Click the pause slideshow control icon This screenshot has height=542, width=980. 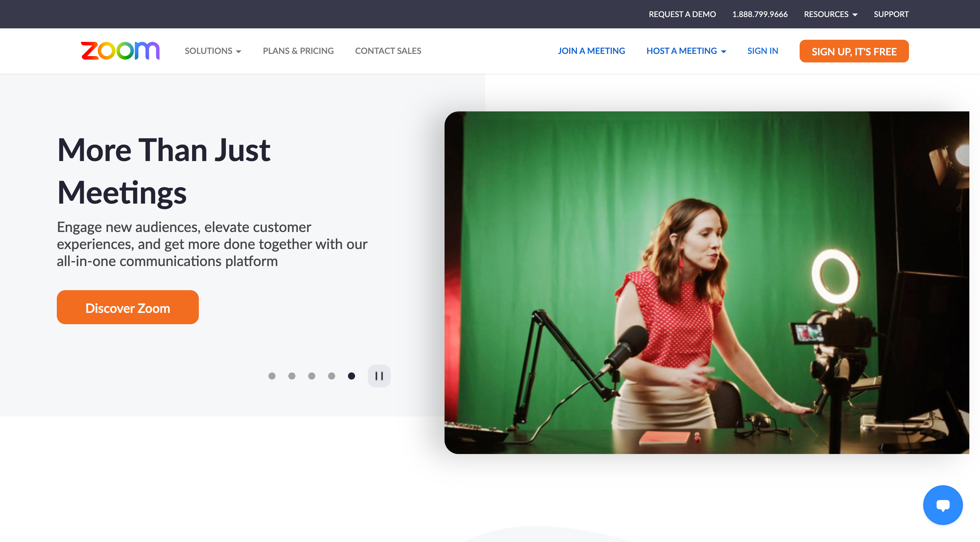point(378,375)
